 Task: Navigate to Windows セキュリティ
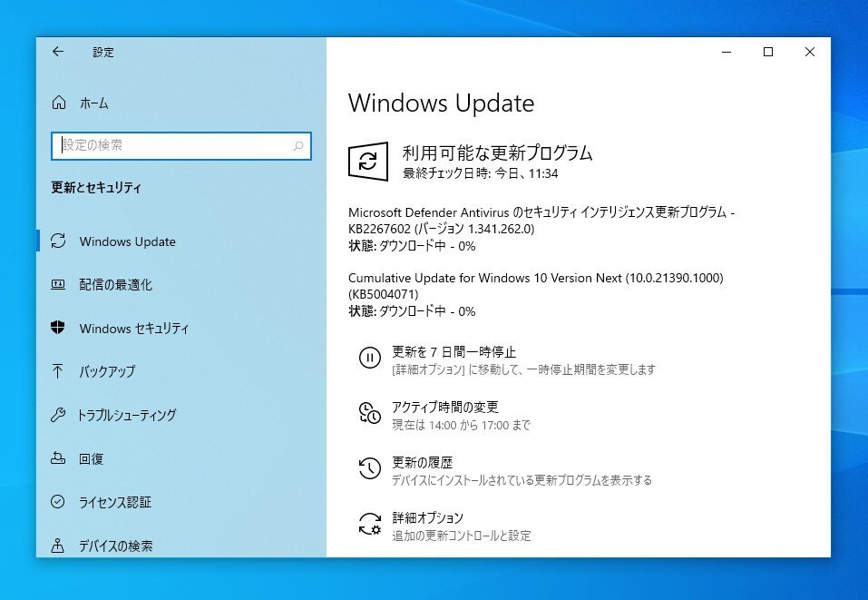point(134,328)
